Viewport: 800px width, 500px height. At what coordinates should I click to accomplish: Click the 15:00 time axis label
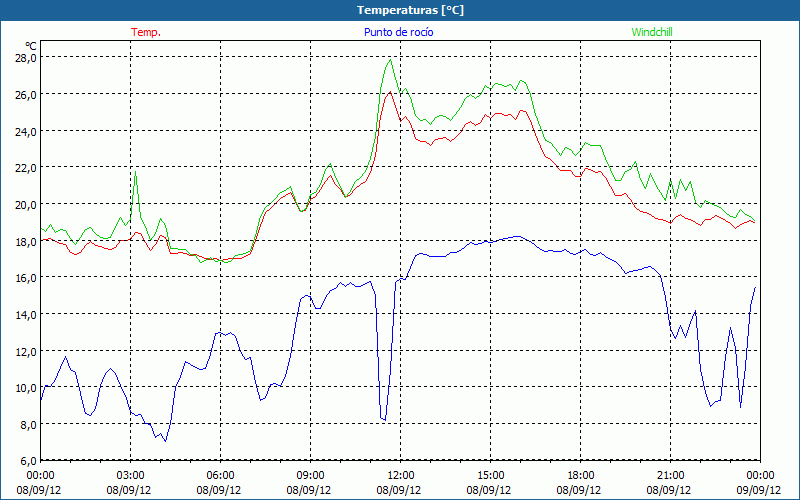[x=491, y=476]
